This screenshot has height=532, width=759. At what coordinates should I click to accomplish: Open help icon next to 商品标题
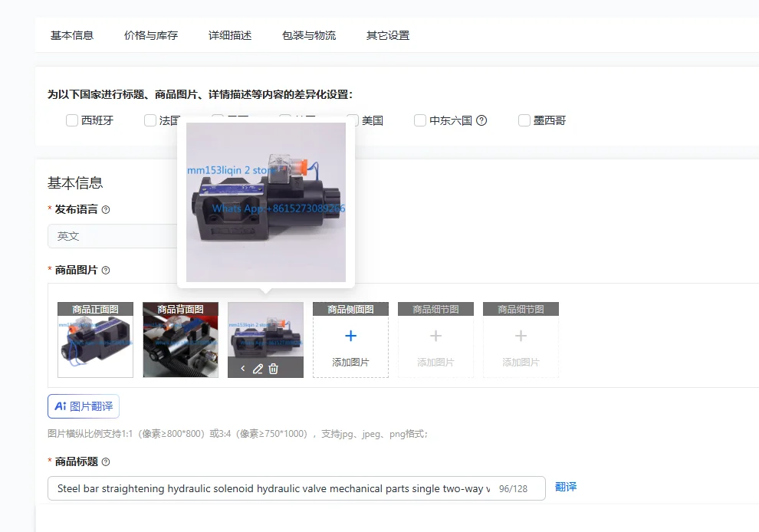[x=106, y=461]
